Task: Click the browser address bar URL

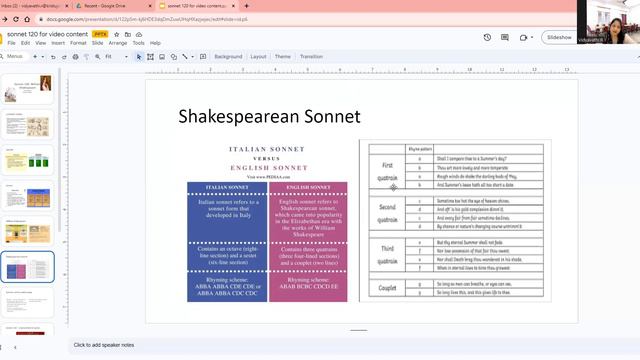Action: (147, 19)
